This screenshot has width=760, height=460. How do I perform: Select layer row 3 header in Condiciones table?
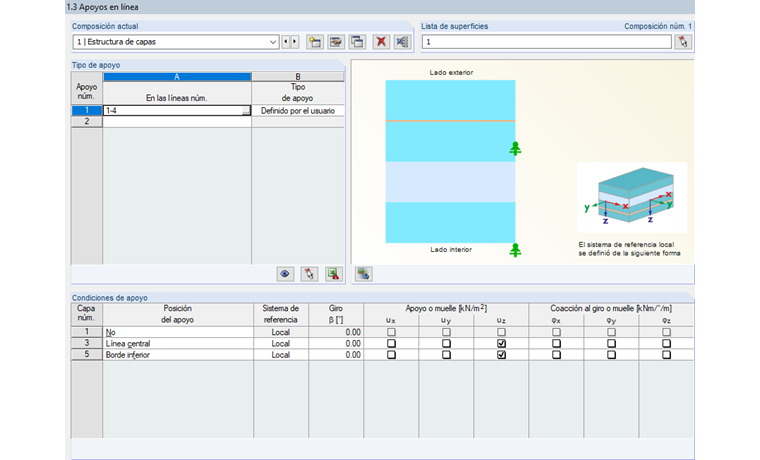[87, 344]
